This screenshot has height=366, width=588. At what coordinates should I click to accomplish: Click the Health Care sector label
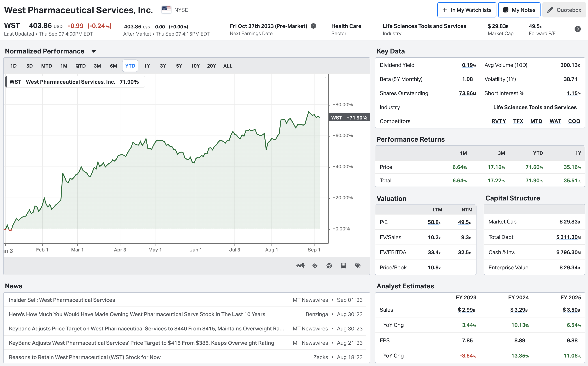click(x=346, y=26)
